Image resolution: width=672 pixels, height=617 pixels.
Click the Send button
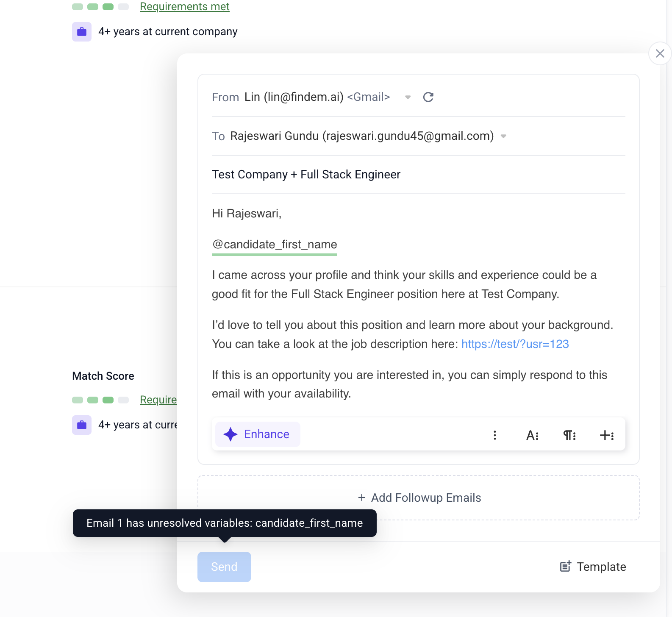(224, 567)
